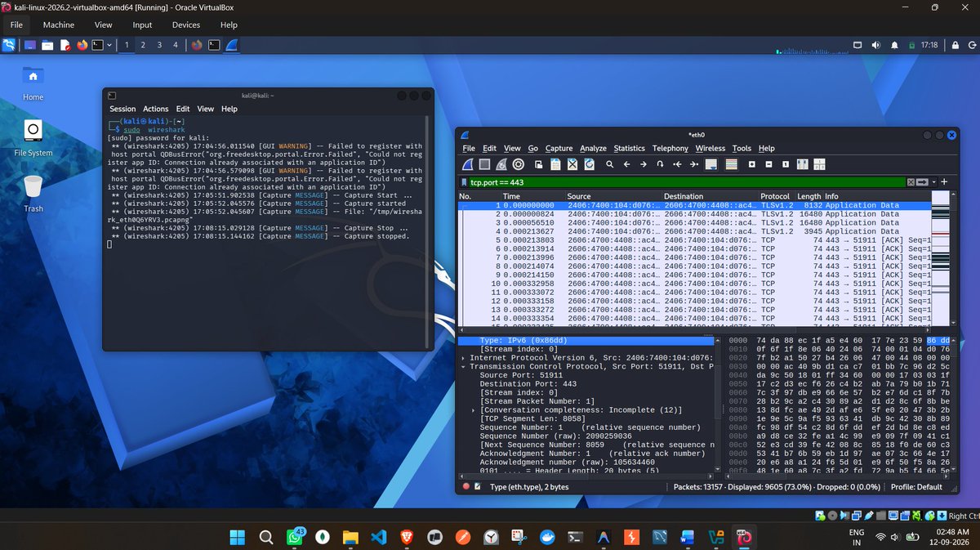This screenshot has width=980, height=550.
Task: Go back in packet history arrow
Action: coord(626,163)
